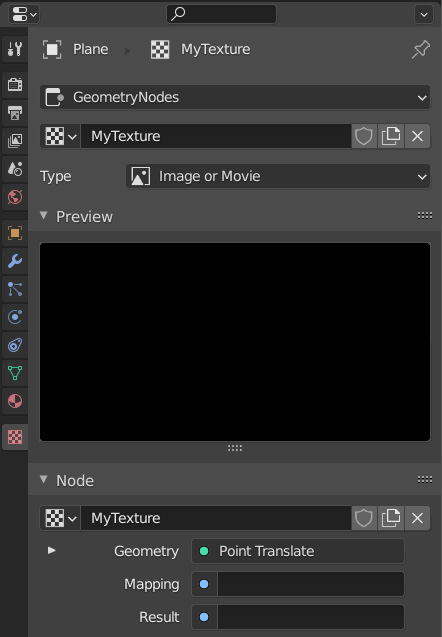Open the World properties tab
Viewport: 442px width, 637px height.
15,197
